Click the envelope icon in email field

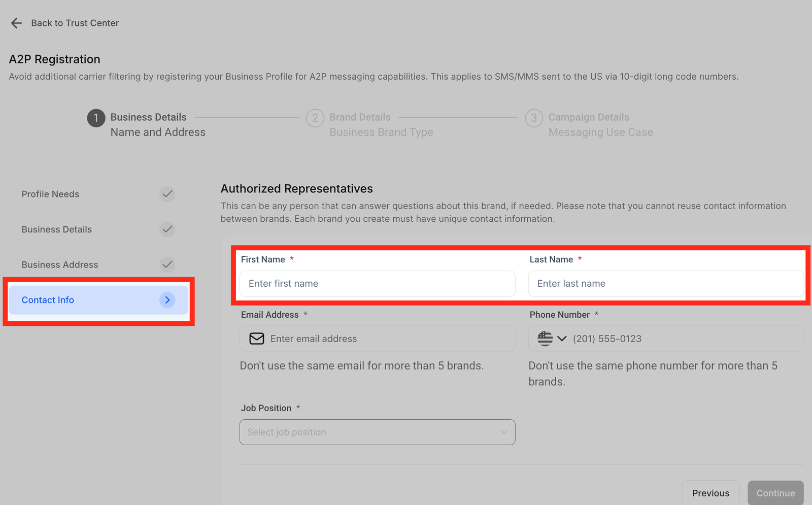pos(257,339)
